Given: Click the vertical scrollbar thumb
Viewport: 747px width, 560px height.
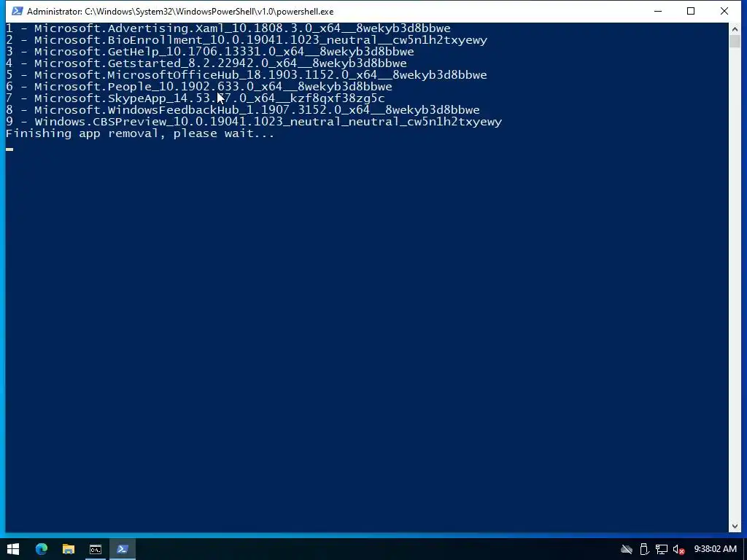Looking at the screenshot, I should pos(735,42).
